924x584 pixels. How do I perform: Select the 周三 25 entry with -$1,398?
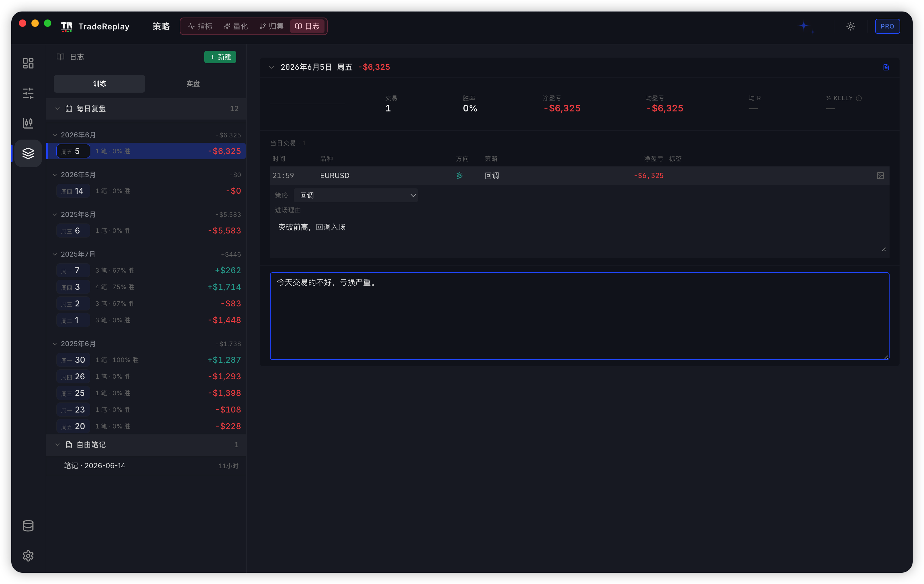click(146, 393)
